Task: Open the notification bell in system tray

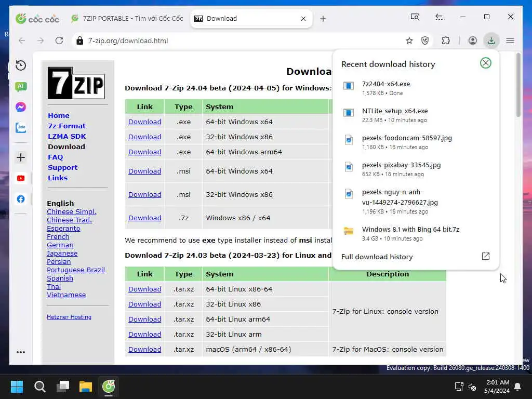Action: [518, 387]
